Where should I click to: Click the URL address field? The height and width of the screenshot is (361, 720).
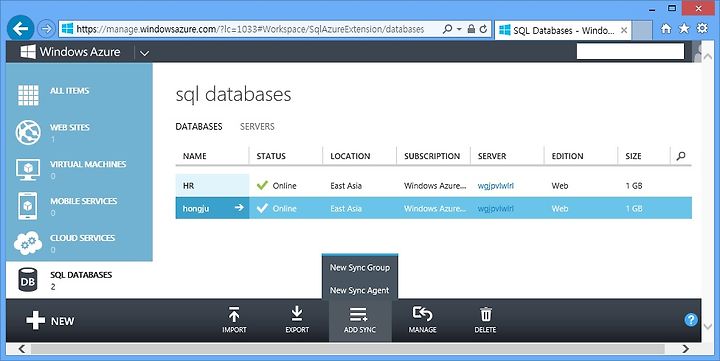250,29
